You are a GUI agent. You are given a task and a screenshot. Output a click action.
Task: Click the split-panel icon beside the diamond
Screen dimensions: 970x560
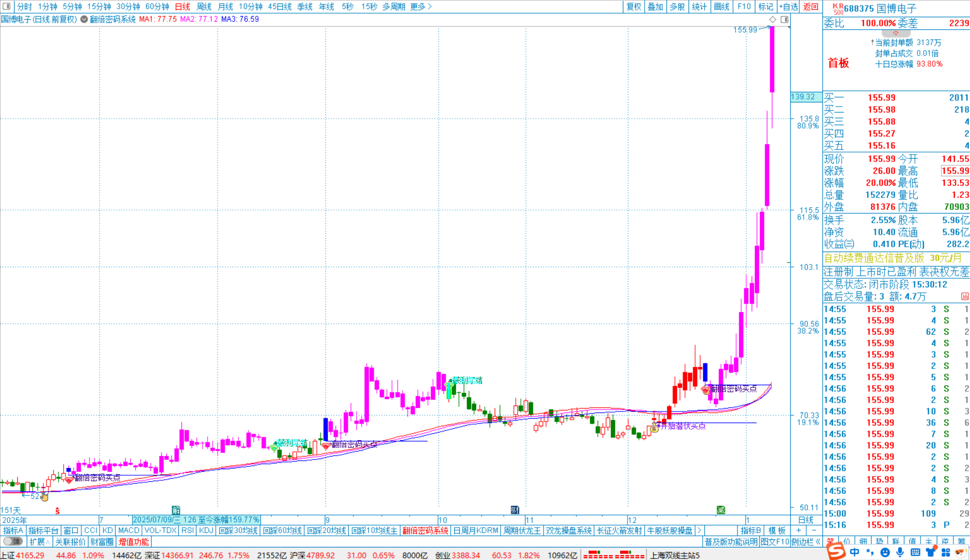[x=784, y=19]
